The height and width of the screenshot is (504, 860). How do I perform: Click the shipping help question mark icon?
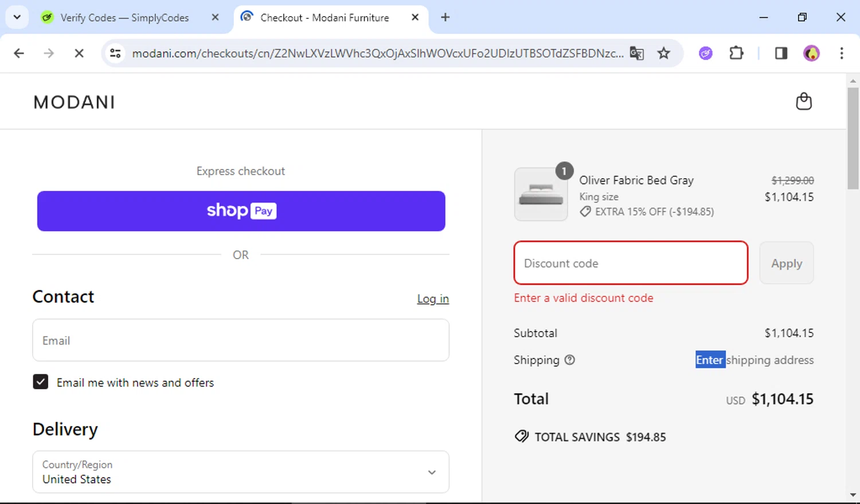[x=569, y=360]
